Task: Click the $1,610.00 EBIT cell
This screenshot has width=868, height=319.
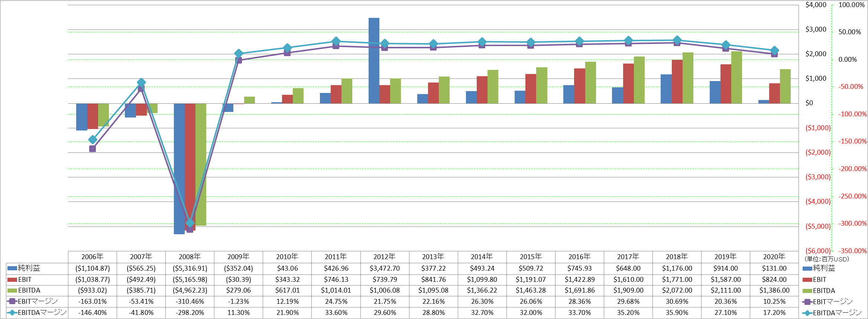Action: 628,280
